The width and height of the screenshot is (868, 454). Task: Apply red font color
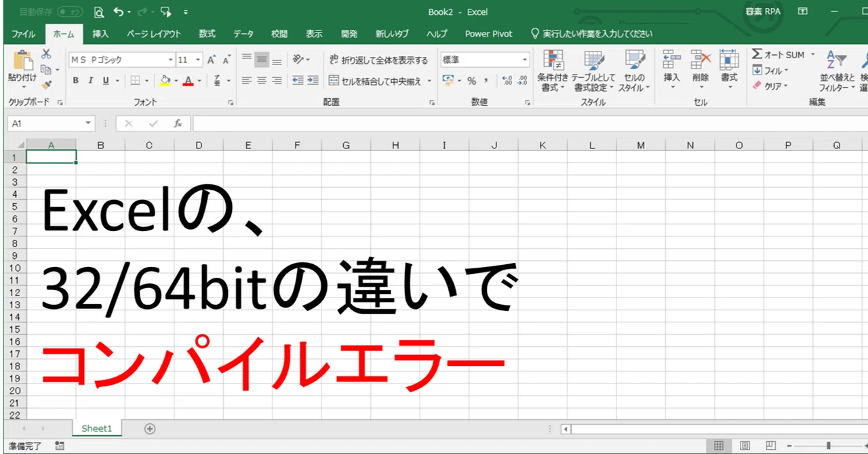coord(188,81)
